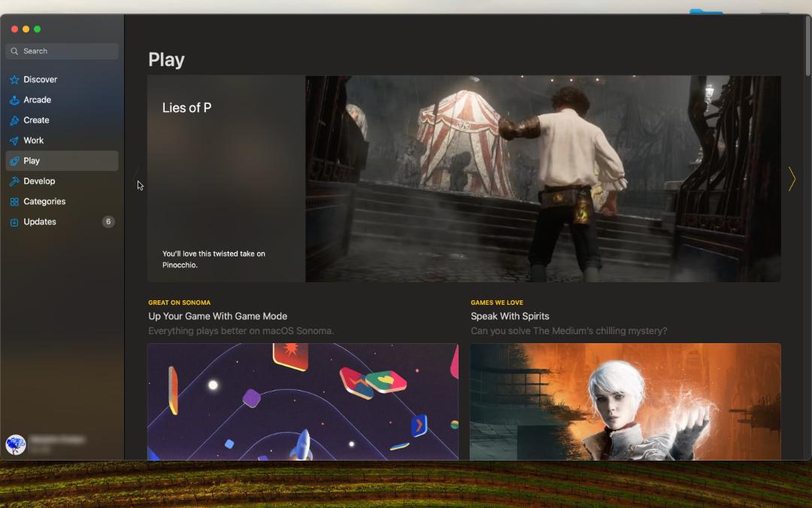Open the account profile avatar
The height and width of the screenshot is (508, 812).
point(16,445)
